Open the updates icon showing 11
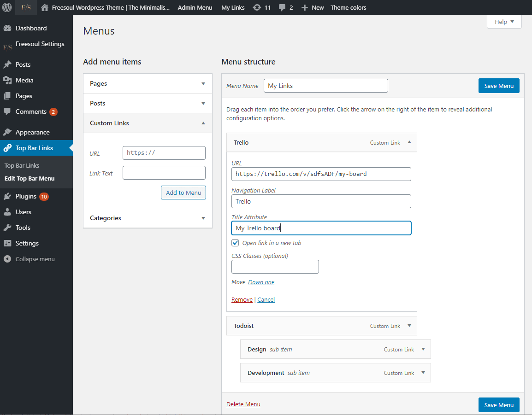The image size is (532, 415). [257, 7]
